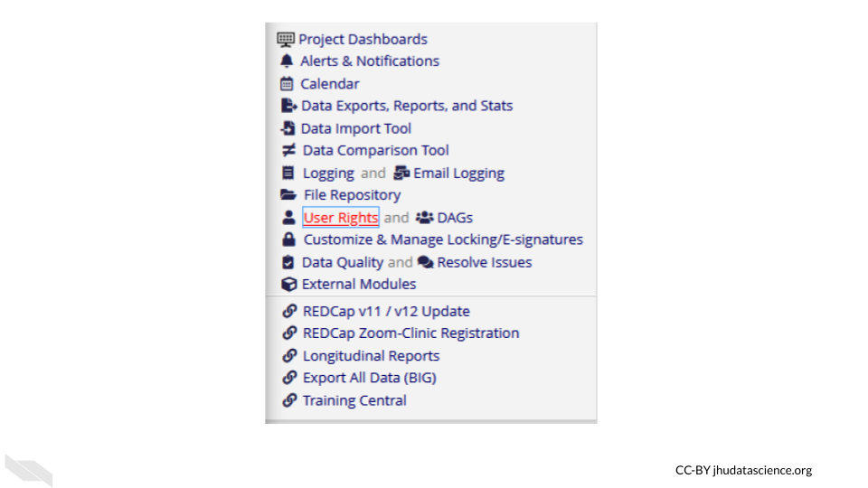Image resolution: width=868 pixels, height=488 pixels.
Task: Go to the Logging page
Action: click(328, 173)
